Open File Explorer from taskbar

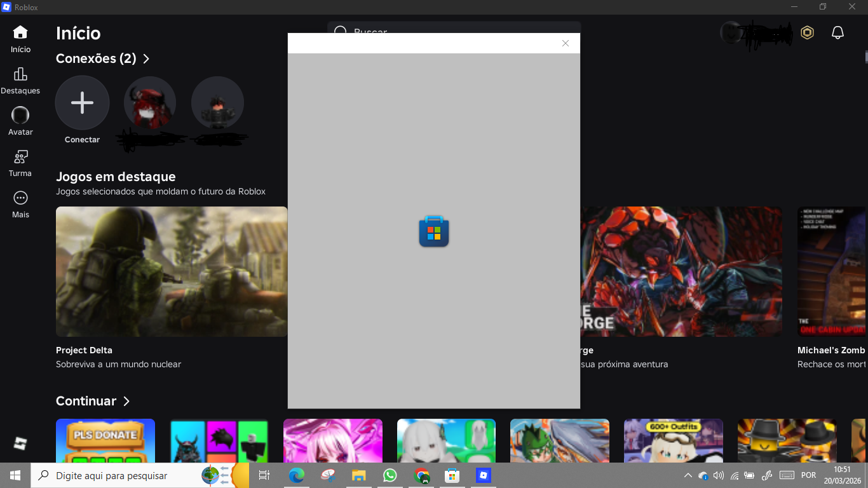click(x=358, y=475)
